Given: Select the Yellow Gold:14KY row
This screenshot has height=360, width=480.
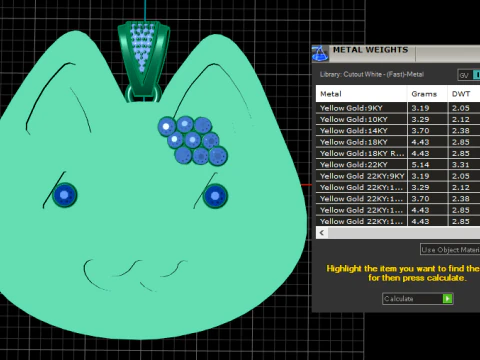Looking at the screenshot, I should pos(398,130).
